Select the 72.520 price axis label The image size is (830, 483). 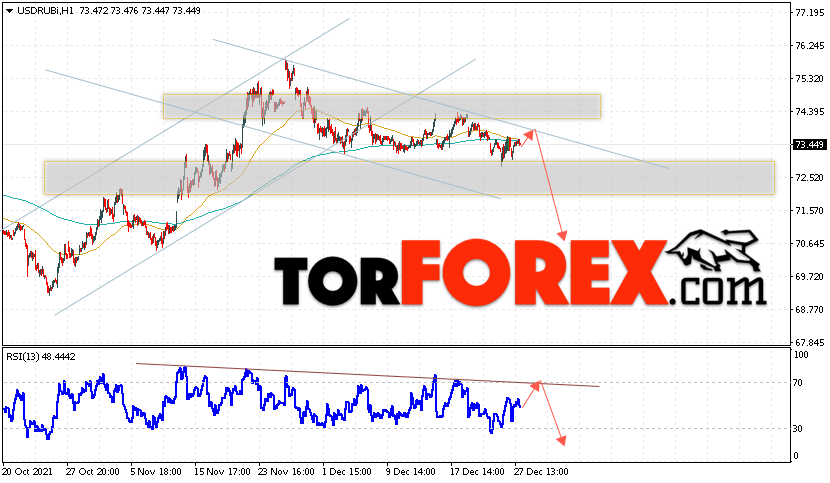click(x=810, y=177)
